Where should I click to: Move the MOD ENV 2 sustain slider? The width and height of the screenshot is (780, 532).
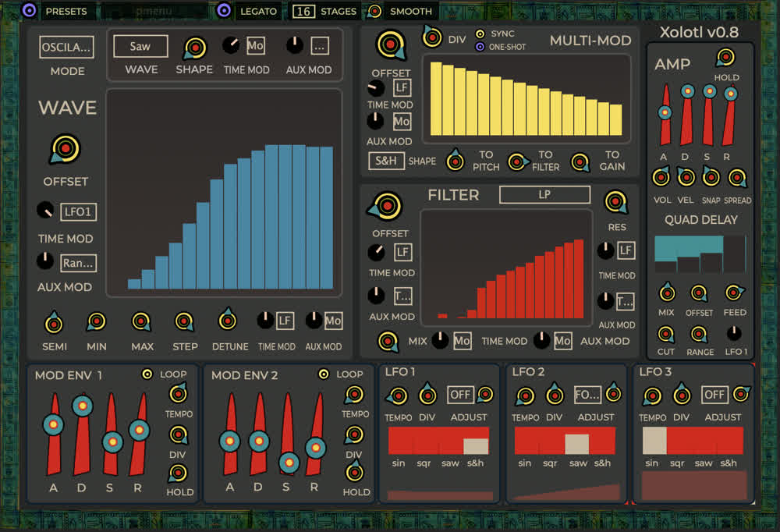coord(289,463)
